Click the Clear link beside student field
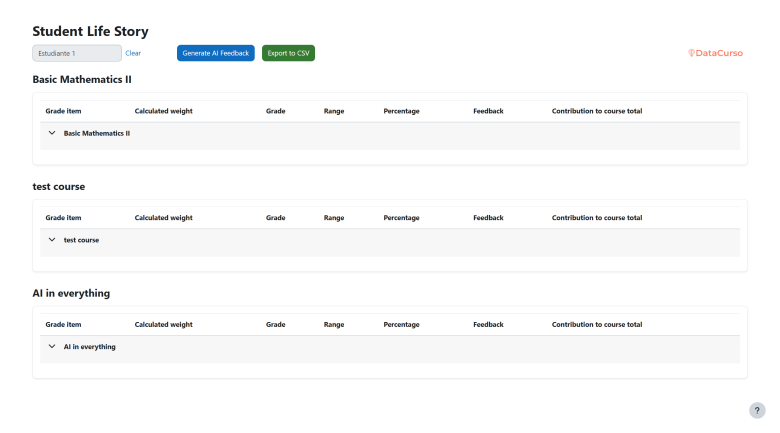Image resolution: width=780 pixels, height=433 pixels. pyautogui.click(x=133, y=53)
